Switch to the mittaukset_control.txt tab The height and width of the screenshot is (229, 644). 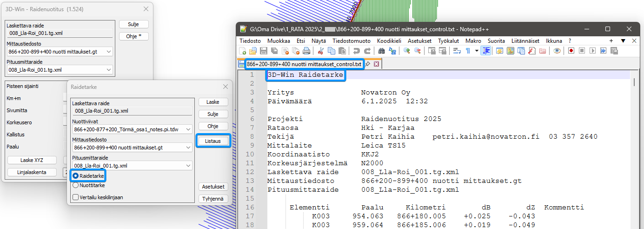(304, 64)
